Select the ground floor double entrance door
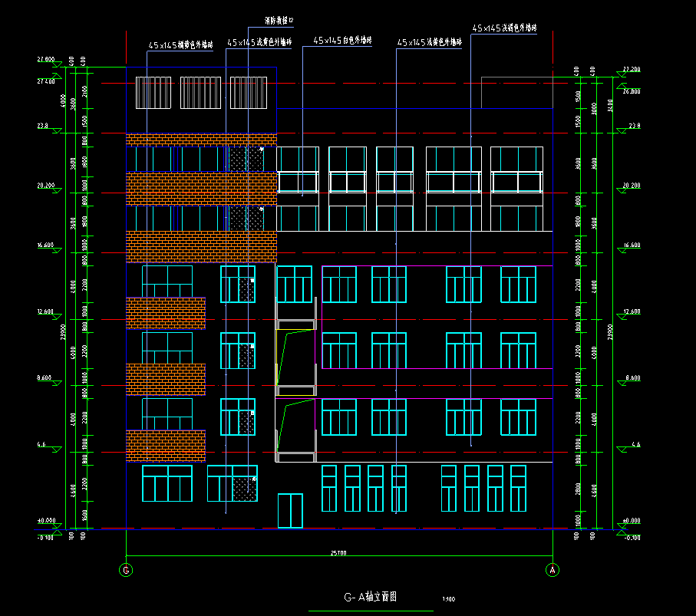The image size is (696, 616). pos(290,511)
